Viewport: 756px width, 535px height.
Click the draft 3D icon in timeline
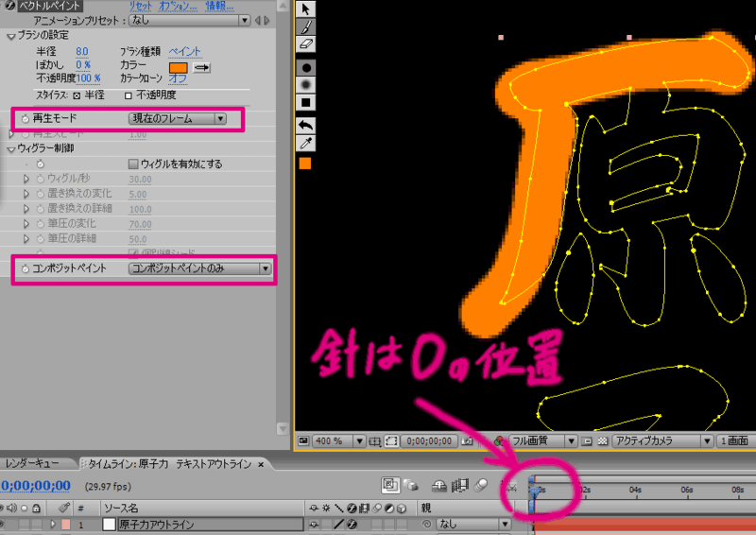[x=411, y=485]
